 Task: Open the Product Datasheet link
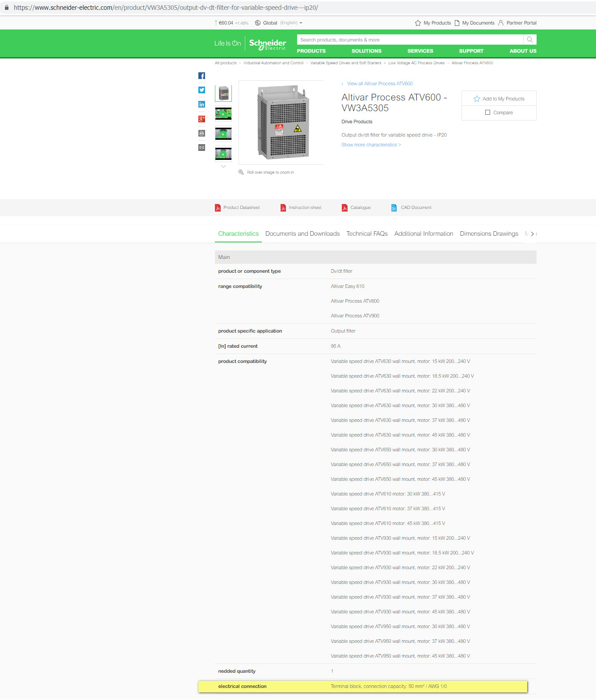[242, 208]
